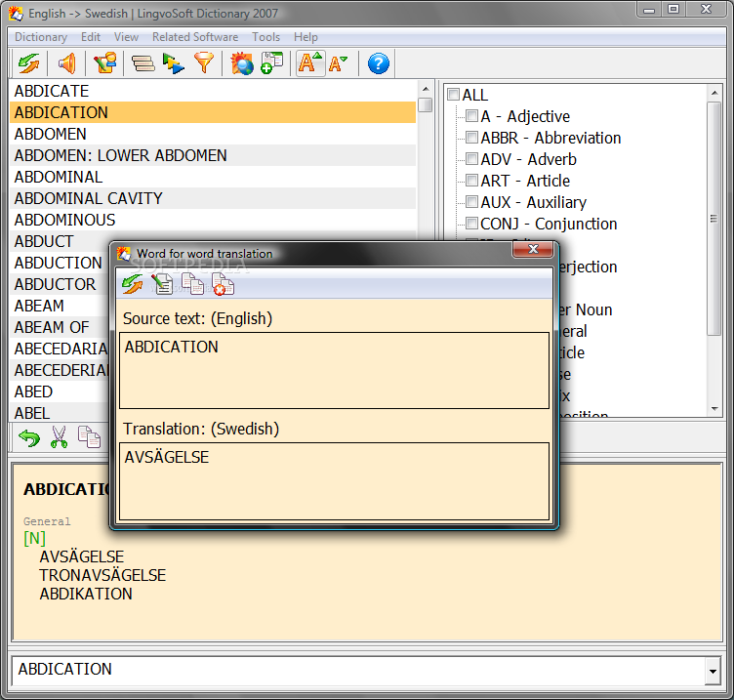This screenshot has width=734, height=700.
Task: Click the Source text (English) input box
Action: (x=334, y=370)
